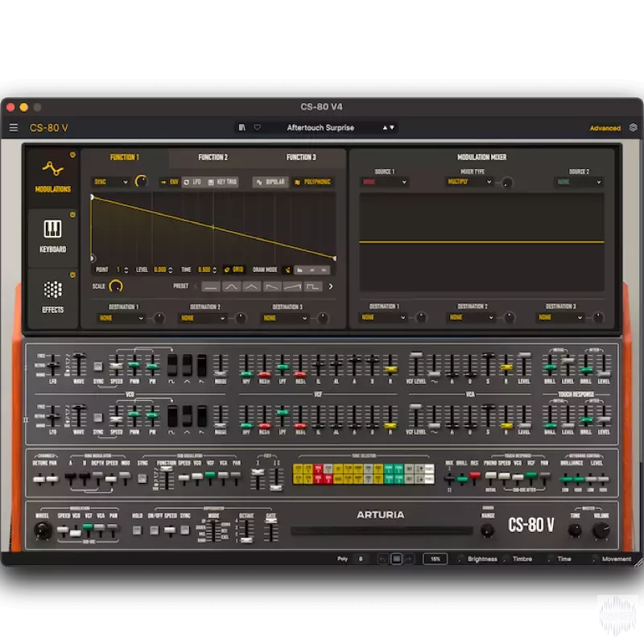Click the Brightness macro control
This screenshot has height=644, width=644.
click(477, 559)
